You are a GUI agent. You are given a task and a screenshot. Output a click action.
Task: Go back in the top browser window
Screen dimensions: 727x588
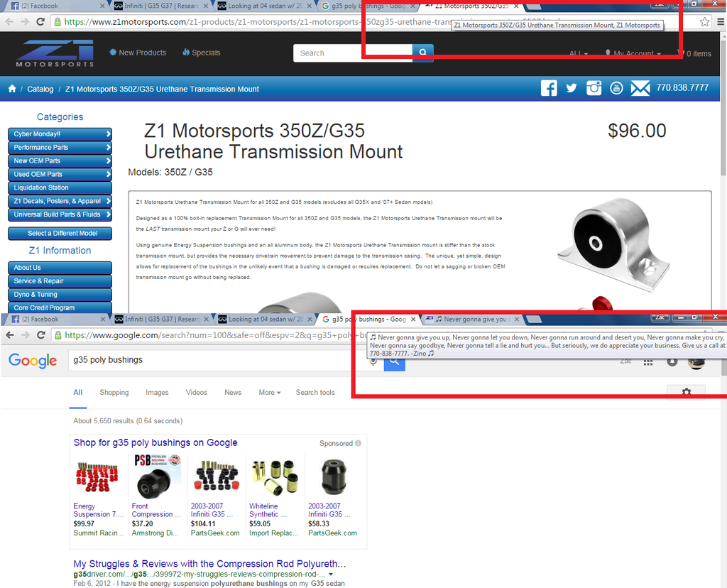(9, 22)
